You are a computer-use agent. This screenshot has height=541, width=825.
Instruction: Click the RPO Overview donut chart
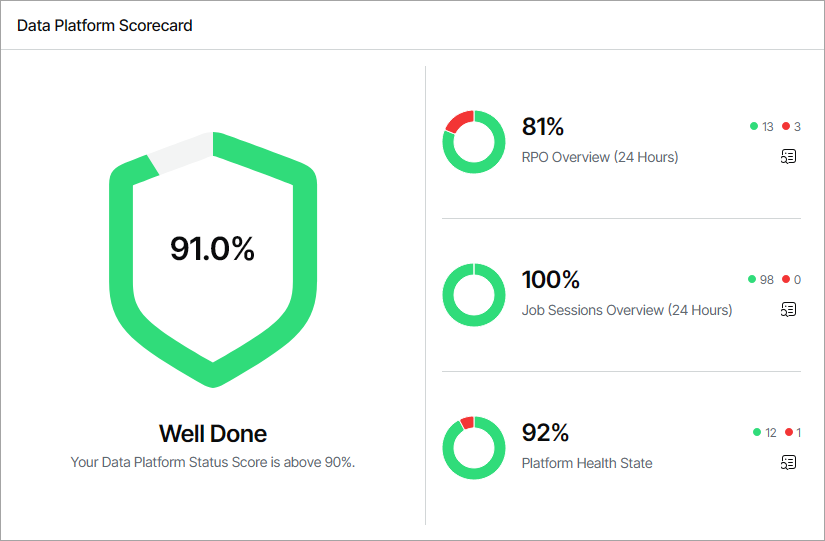point(473,142)
